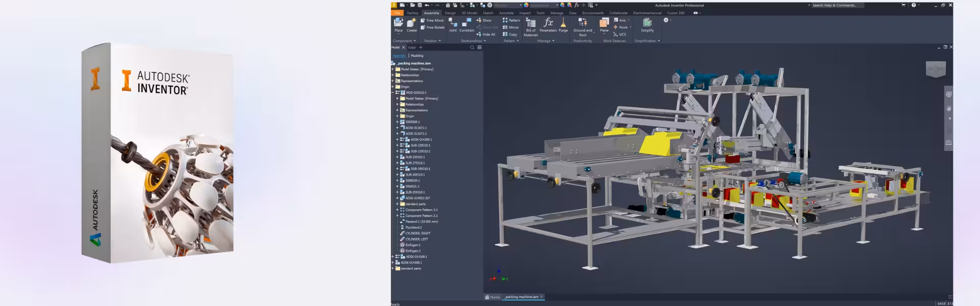
Task: Click the Mirror component tool
Action: [510, 28]
